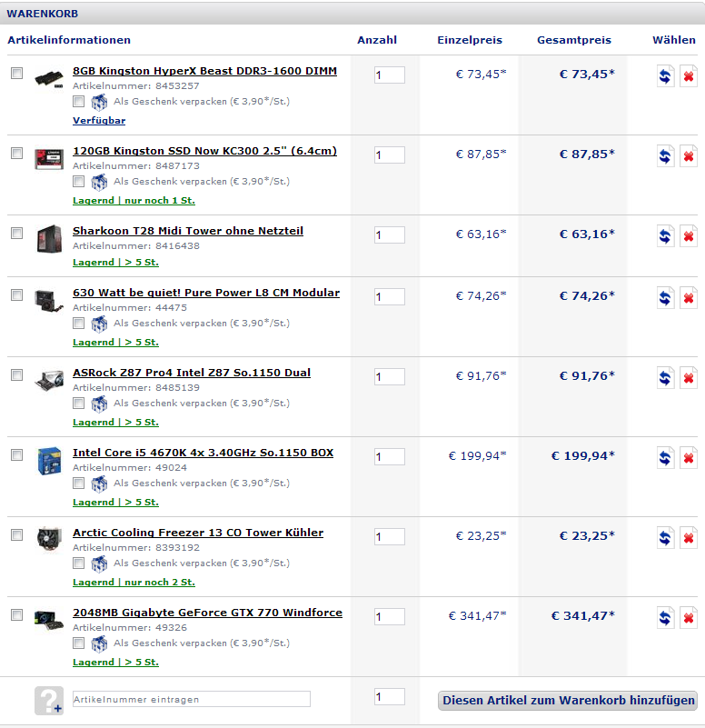This screenshot has height=728, width=705.
Task: Click Gigabyte GTX 770 card thumbnail
Action: (x=49, y=620)
